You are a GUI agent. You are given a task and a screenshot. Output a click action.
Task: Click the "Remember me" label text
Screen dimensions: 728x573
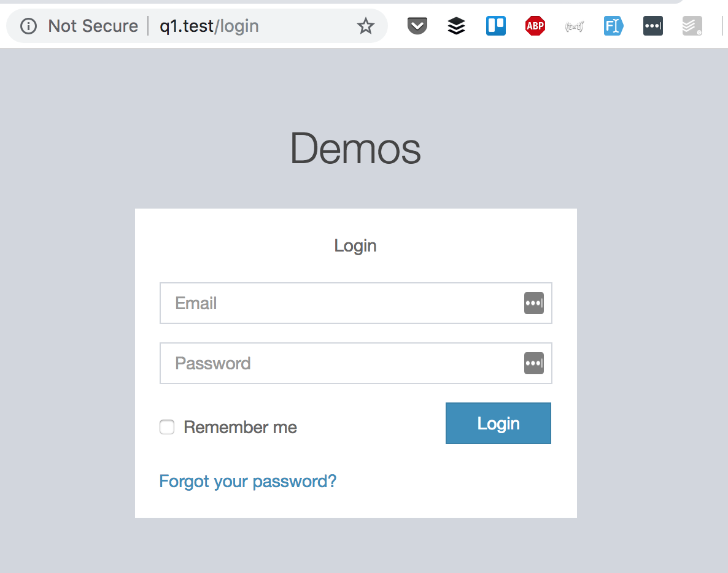240,427
